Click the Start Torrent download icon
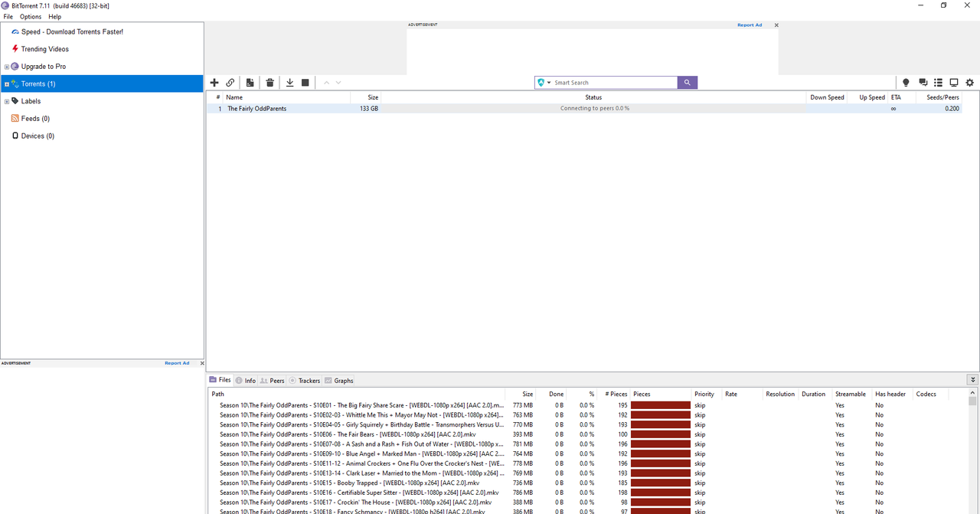This screenshot has width=980, height=514. click(x=290, y=83)
